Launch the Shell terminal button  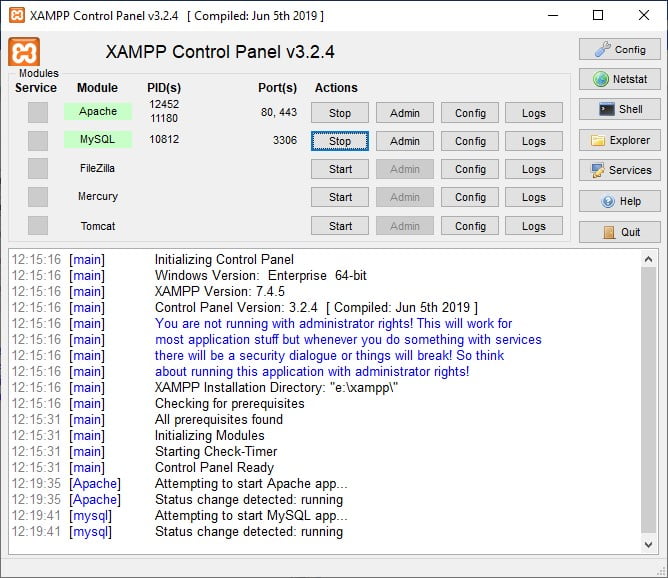point(619,109)
